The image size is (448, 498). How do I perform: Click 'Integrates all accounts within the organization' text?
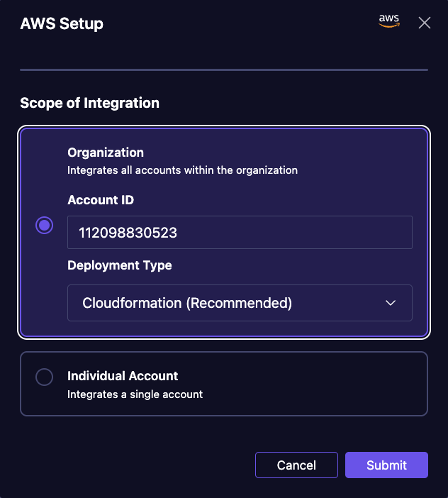click(x=182, y=170)
